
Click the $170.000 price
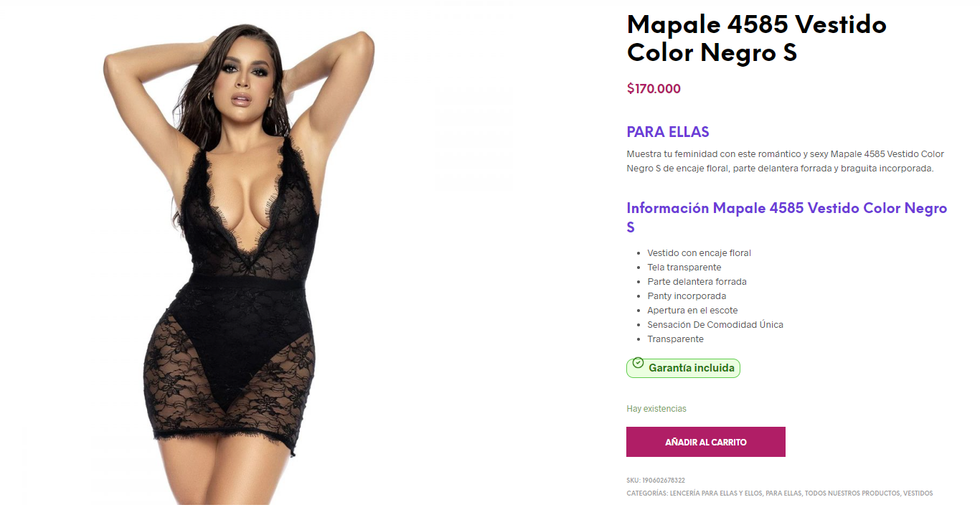click(x=654, y=89)
